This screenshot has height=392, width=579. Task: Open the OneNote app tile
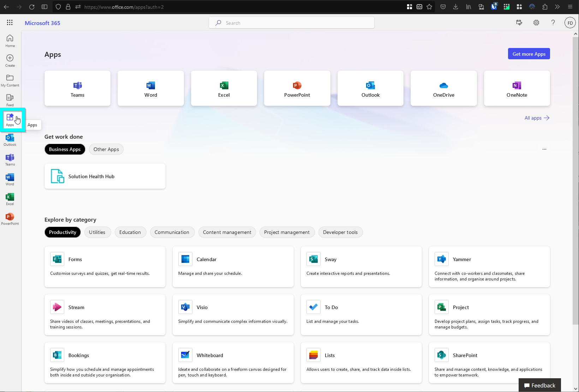[x=517, y=88]
